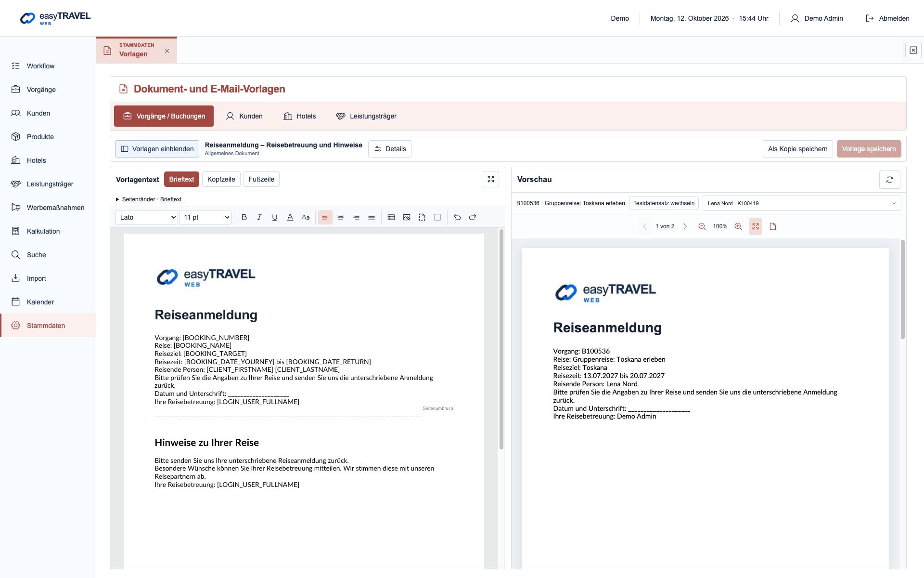The image size is (924, 578).
Task: Close the Vorlagen tab
Action: [167, 51]
